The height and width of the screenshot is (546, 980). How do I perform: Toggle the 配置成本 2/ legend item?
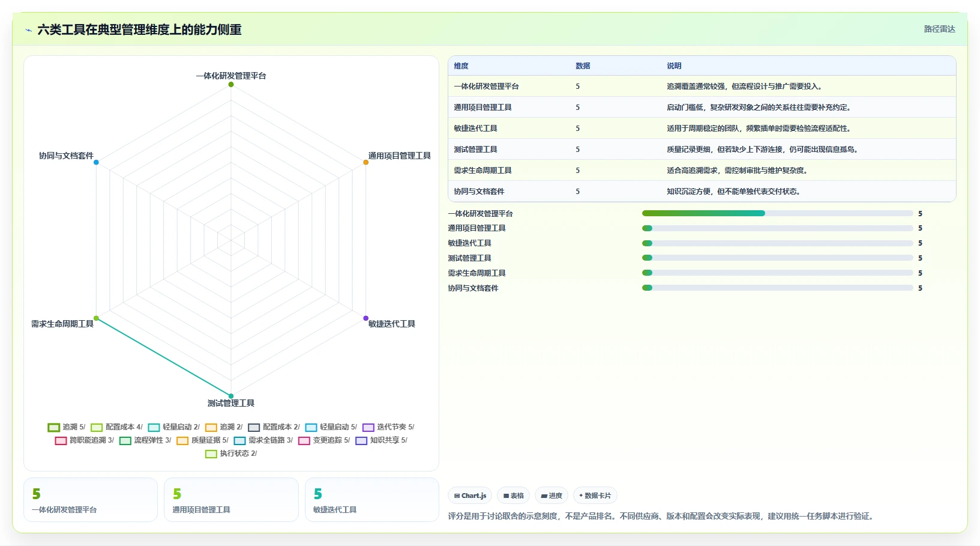(274, 427)
